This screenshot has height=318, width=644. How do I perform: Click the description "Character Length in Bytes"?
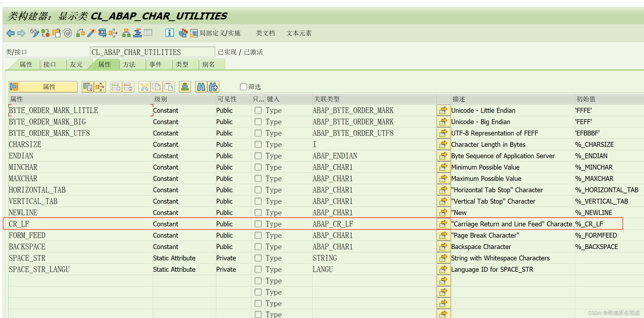488,144
